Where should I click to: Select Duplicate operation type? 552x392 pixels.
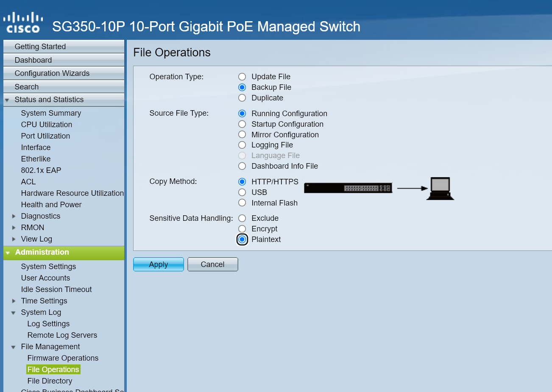coord(242,98)
